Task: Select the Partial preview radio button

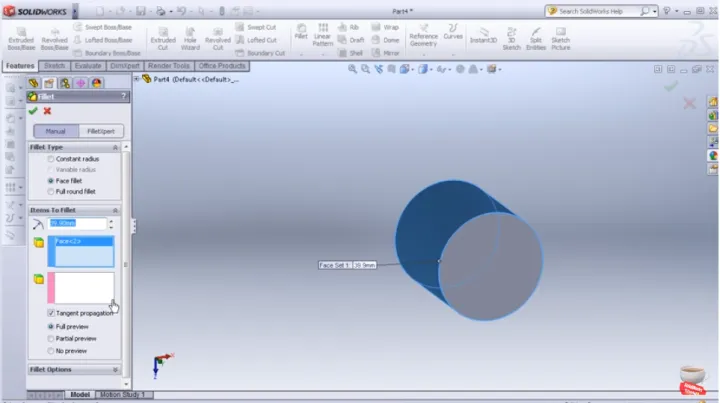Action: (x=51, y=339)
